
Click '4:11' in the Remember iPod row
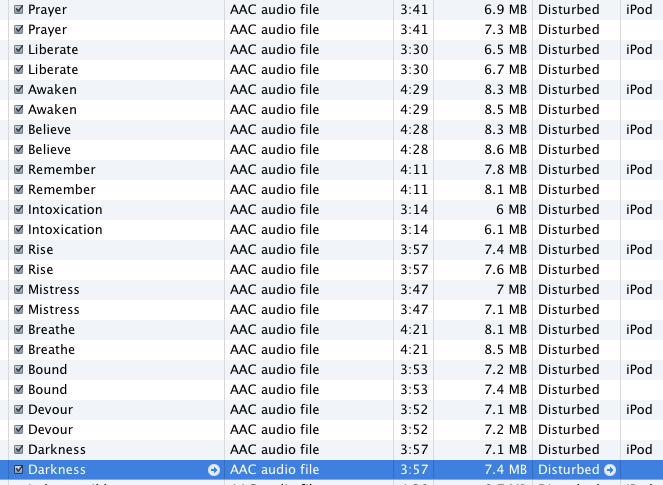tap(414, 169)
